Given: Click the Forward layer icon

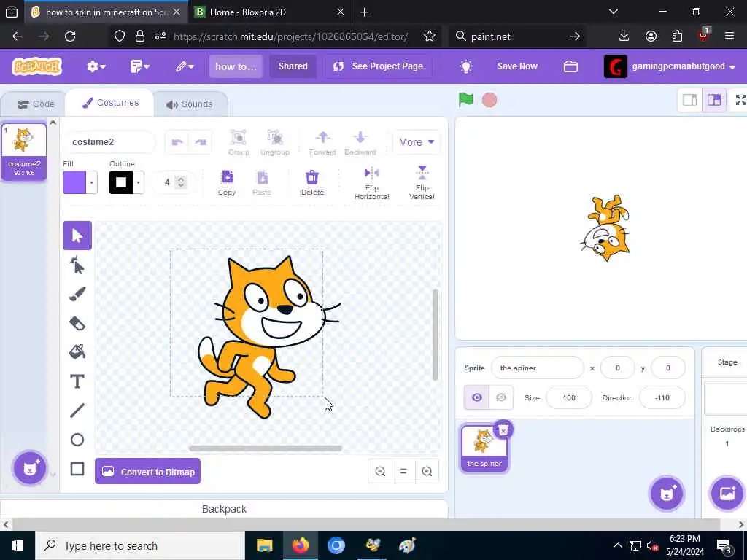Looking at the screenshot, I should (322, 142).
